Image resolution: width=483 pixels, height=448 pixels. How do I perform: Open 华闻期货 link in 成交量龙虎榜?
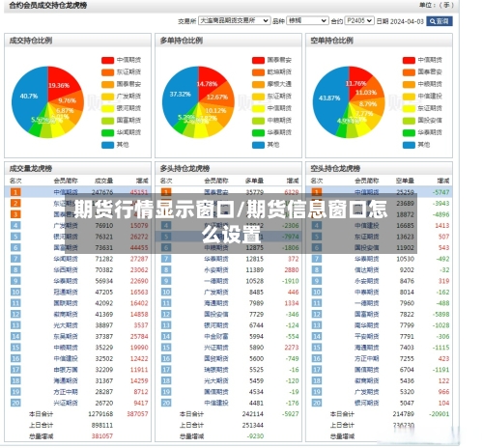click(66, 259)
